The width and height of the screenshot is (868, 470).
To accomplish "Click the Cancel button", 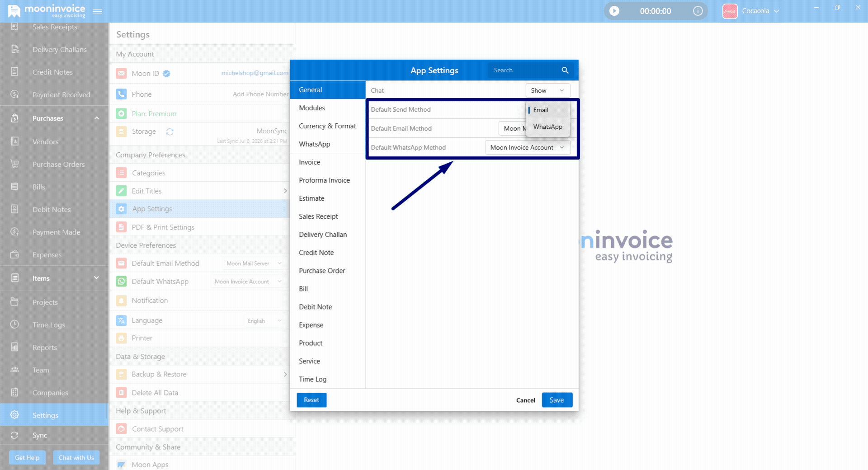I will pyautogui.click(x=525, y=400).
